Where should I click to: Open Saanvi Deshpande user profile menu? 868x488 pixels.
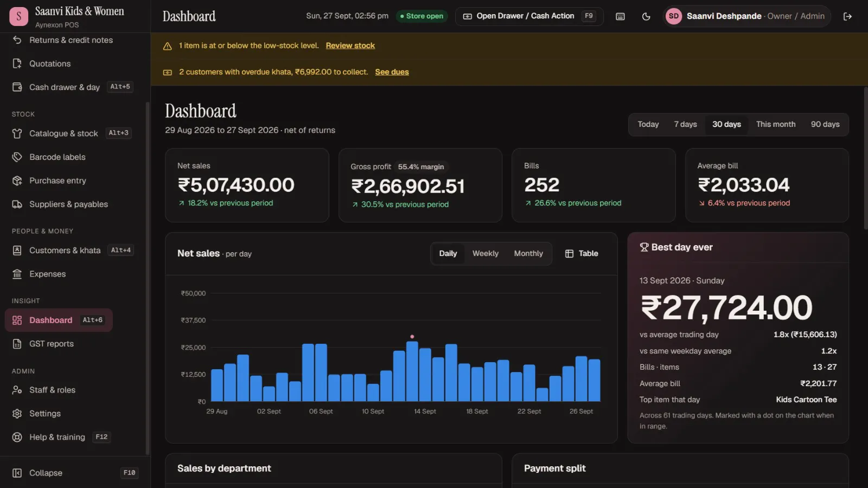[747, 16]
